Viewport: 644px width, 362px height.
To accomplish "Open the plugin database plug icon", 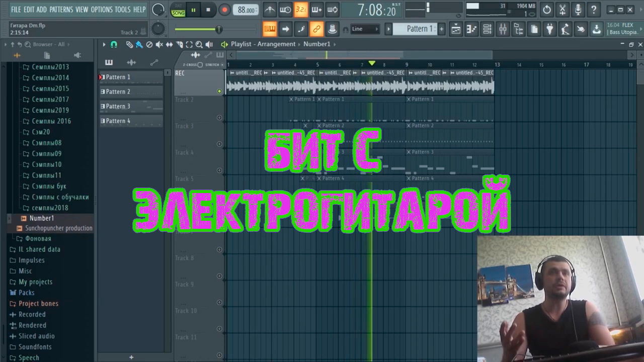I will pyautogui.click(x=550, y=29).
